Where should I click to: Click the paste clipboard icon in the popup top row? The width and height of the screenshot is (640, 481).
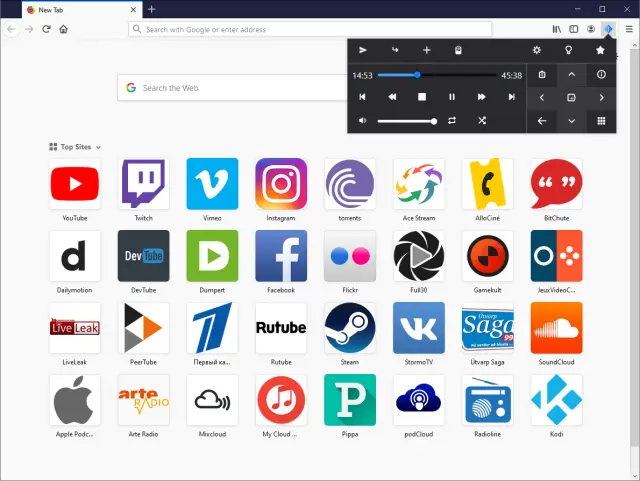coord(458,50)
